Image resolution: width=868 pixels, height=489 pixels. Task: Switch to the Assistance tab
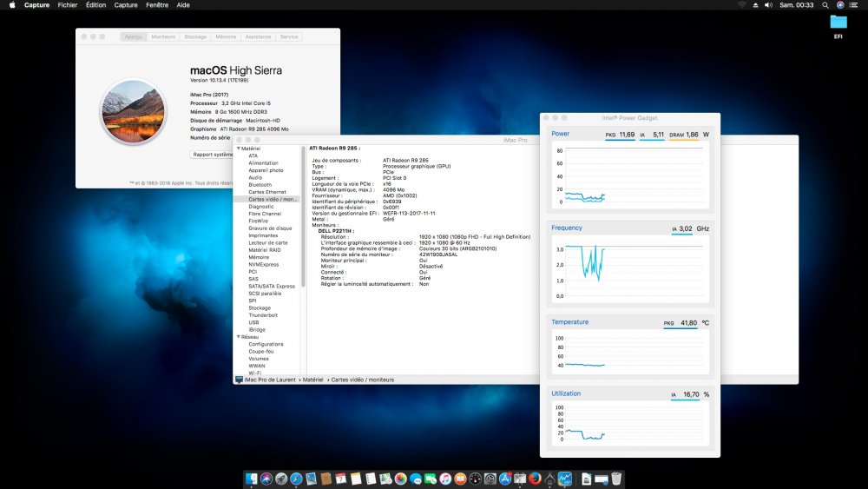click(x=258, y=36)
